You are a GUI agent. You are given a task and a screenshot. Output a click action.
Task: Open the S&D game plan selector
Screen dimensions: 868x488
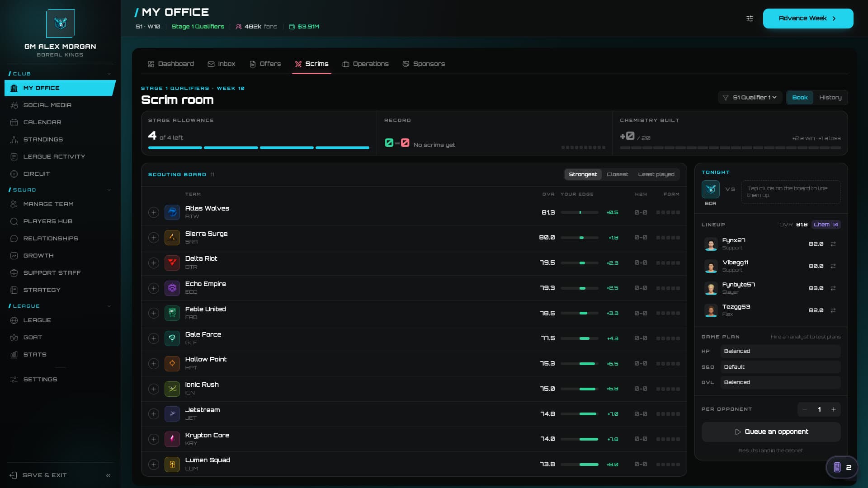780,367
